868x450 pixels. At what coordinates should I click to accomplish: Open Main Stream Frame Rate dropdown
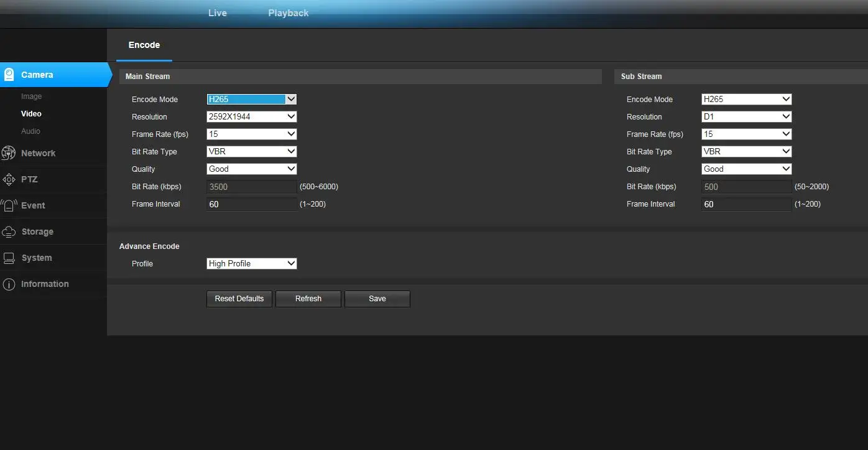coord(252,134)
